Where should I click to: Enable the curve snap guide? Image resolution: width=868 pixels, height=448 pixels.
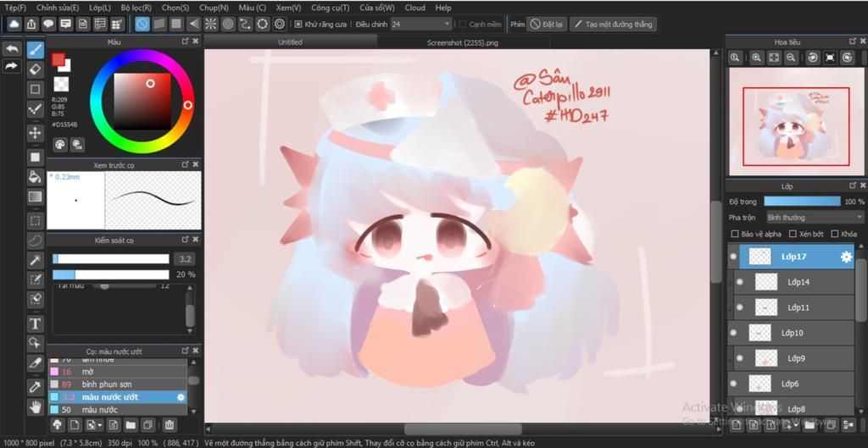point(245,25)
